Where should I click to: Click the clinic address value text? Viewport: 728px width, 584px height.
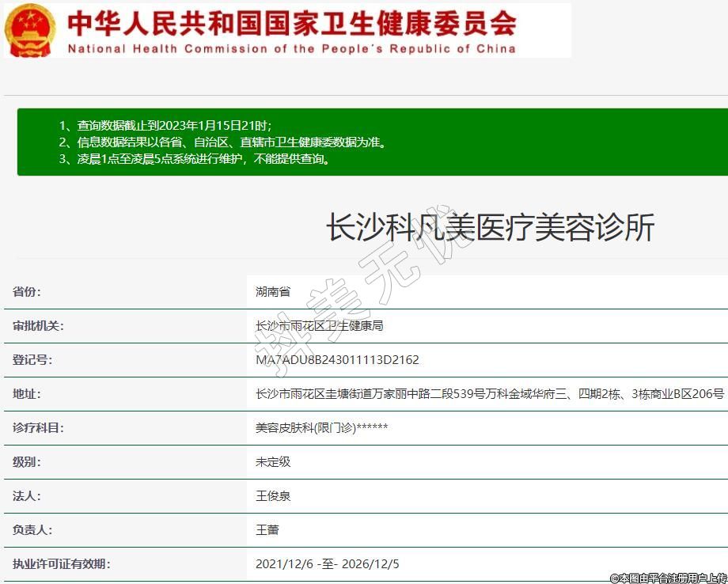pos(489,394)
